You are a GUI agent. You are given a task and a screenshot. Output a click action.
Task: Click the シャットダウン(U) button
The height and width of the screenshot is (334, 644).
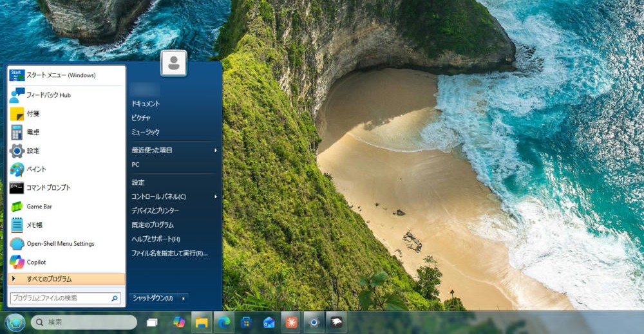(154, 299)
